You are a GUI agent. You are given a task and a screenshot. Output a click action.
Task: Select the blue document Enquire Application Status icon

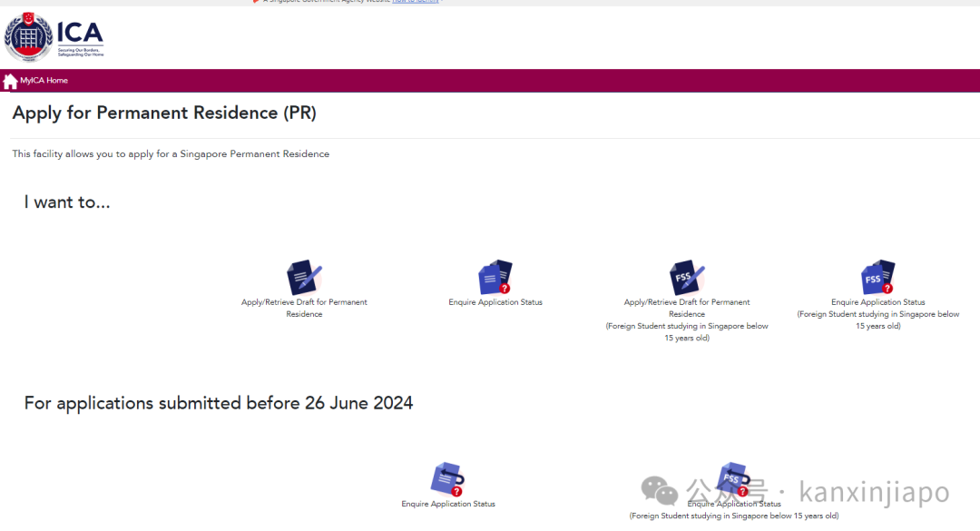[x=495, y=277]
